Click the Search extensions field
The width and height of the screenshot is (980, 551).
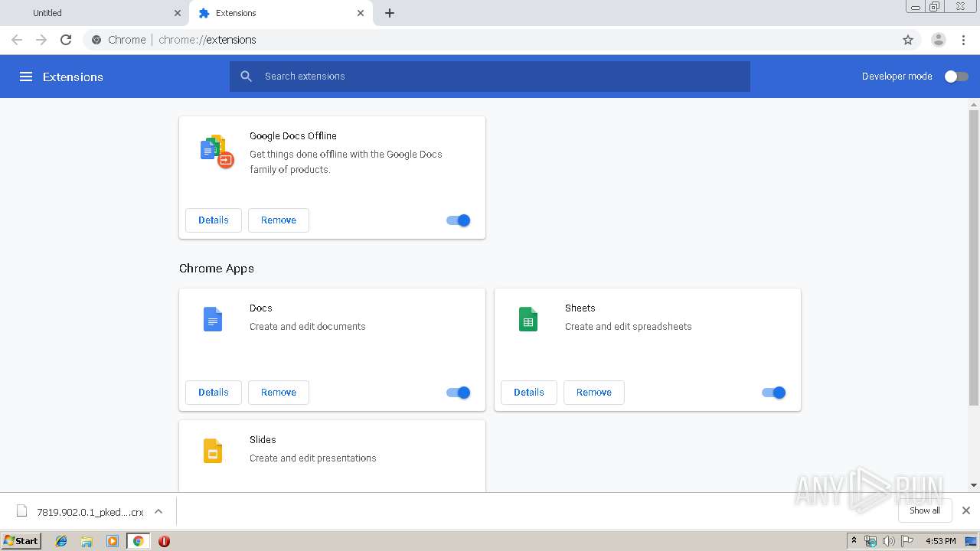click(x=490, y=77)
